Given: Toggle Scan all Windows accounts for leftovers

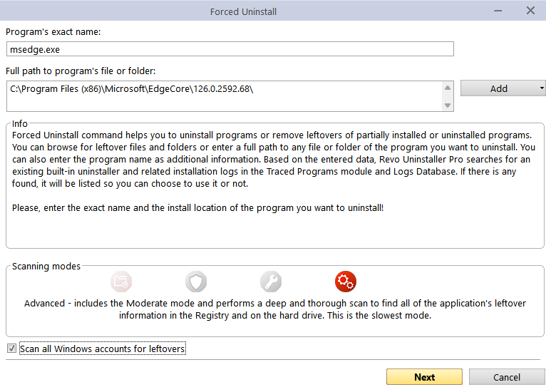Looking at the screenshot, I should coord(11,349).
